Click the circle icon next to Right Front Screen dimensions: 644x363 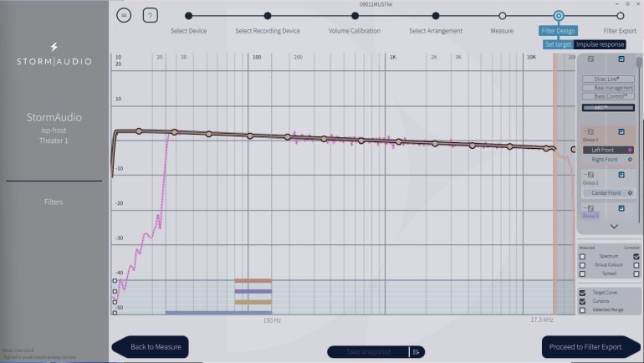click(x=630, y=160)
